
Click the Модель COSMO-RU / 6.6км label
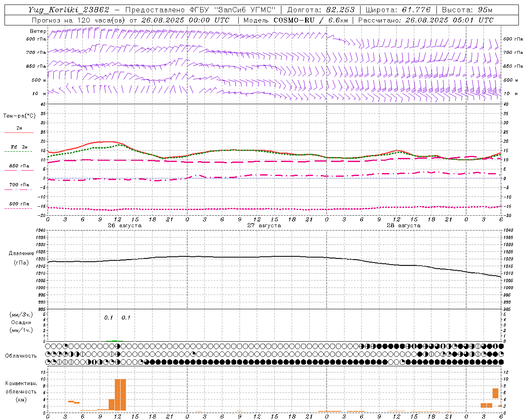pos(296,20)
